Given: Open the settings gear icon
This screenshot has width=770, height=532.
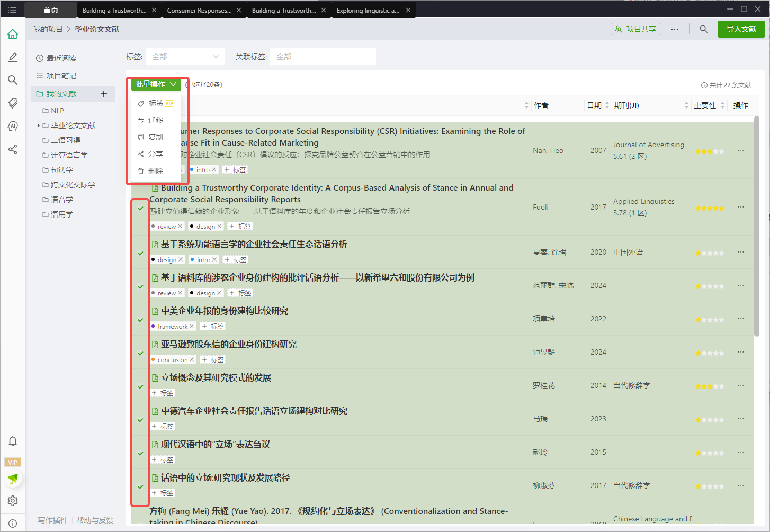Looking at the screenshot, I should pos(13,501).
